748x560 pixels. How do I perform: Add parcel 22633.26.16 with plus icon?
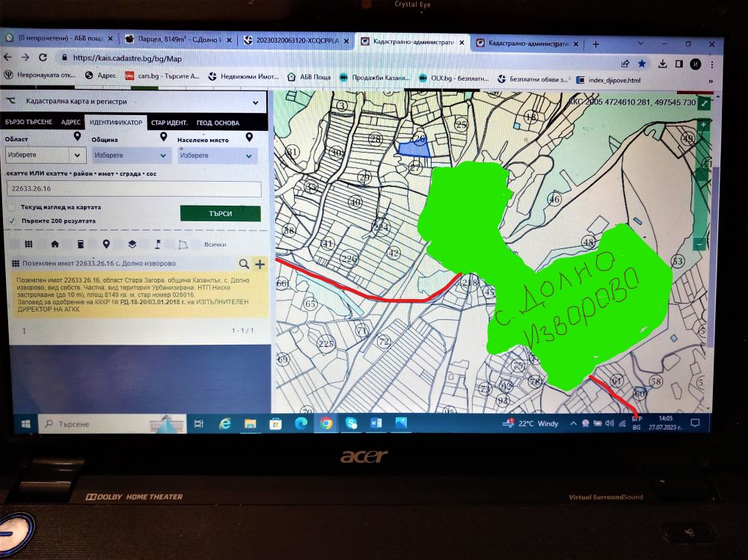(x=260, y=264)
